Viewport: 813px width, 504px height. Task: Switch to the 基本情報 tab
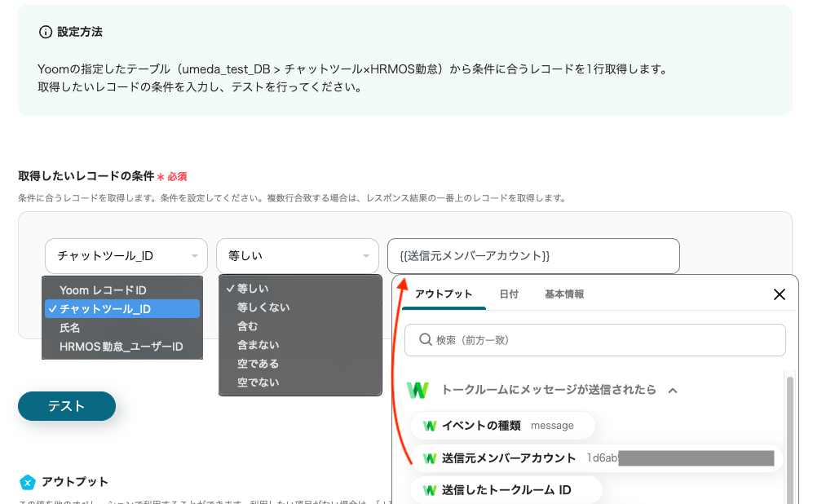563,294
